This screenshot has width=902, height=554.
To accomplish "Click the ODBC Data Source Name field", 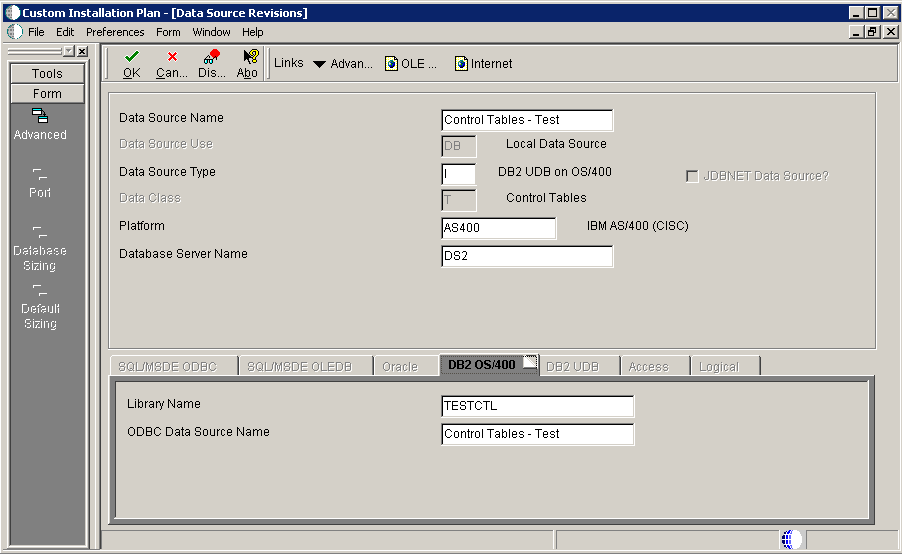I will click(x=537, y=434).
